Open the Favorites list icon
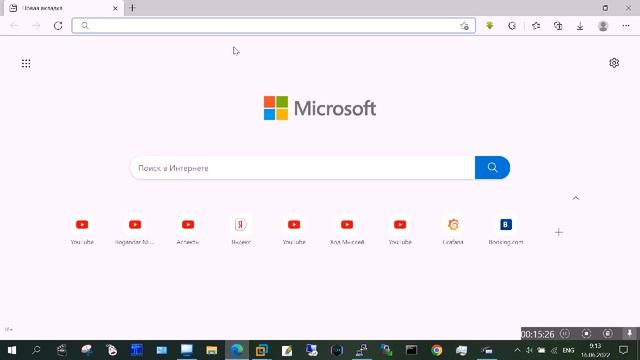The width and height of the screenshot is (640, 360). tap(536, 26)
